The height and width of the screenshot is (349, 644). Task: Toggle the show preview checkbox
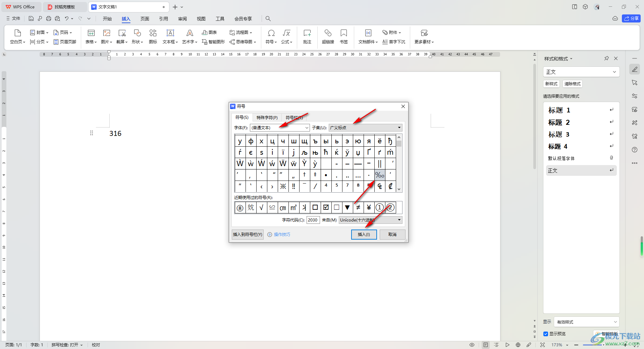(546, 334)
